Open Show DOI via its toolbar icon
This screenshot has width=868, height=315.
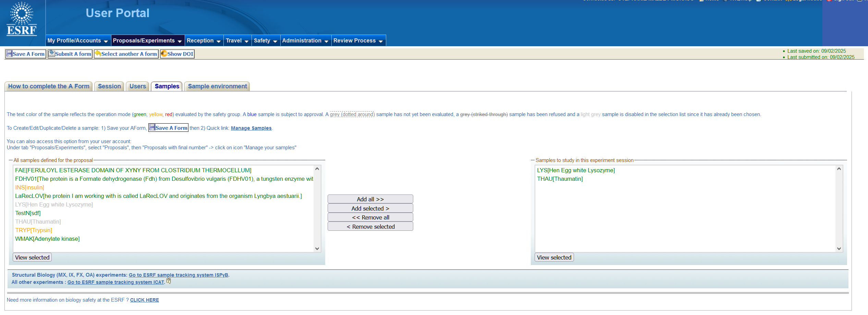[164, 53]
